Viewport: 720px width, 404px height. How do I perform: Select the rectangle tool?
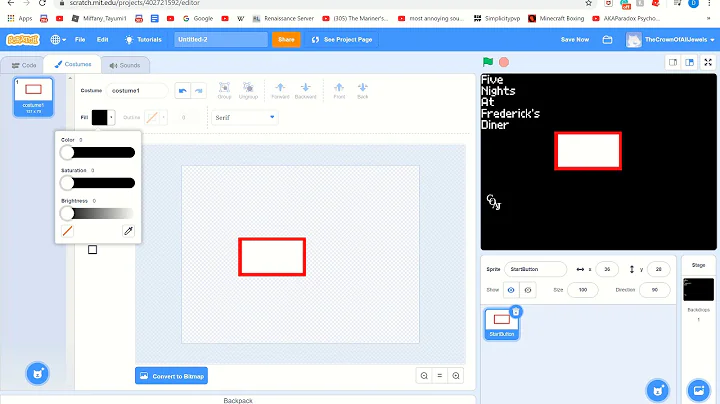[92, 250]
